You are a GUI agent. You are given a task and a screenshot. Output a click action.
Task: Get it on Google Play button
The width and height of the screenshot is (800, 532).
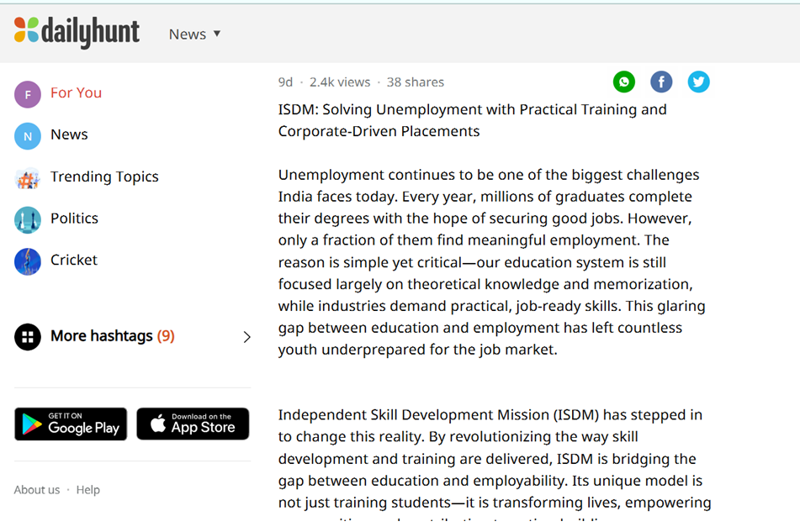71,424
